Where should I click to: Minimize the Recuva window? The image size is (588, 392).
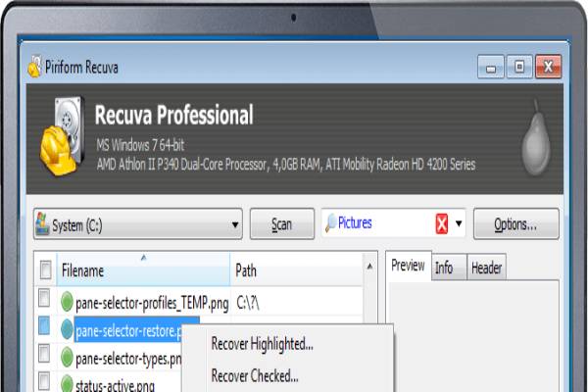click(491, 67)
